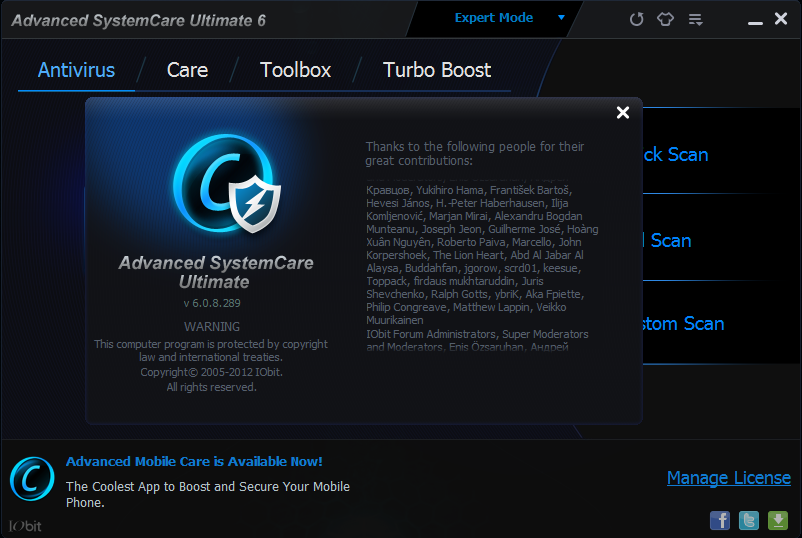Open the options menu icon in title bar

(695, 19)
